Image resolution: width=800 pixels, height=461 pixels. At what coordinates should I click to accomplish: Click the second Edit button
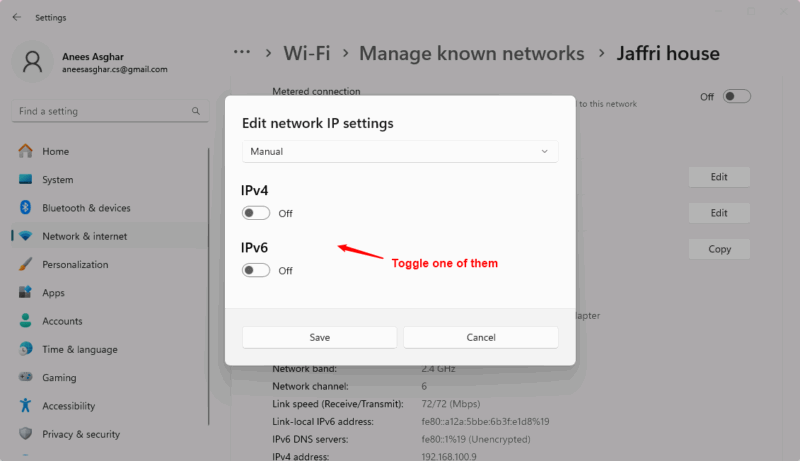coord(719,213)
